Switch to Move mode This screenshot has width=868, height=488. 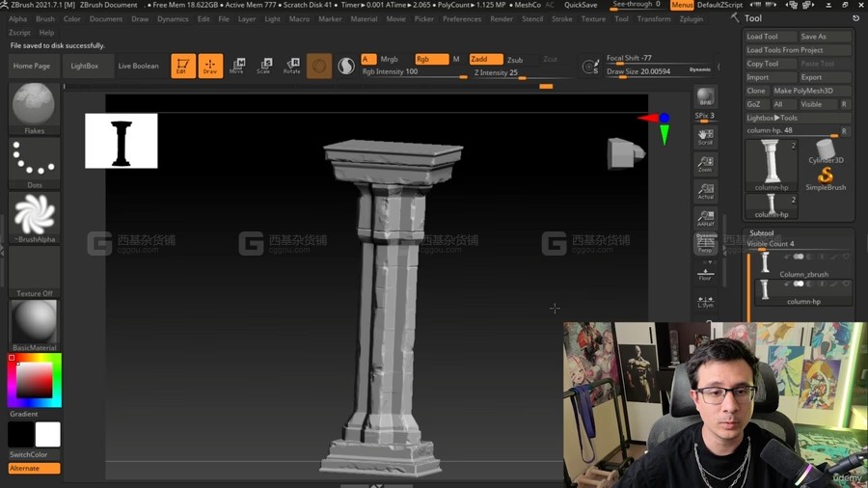tap(237, 66)
